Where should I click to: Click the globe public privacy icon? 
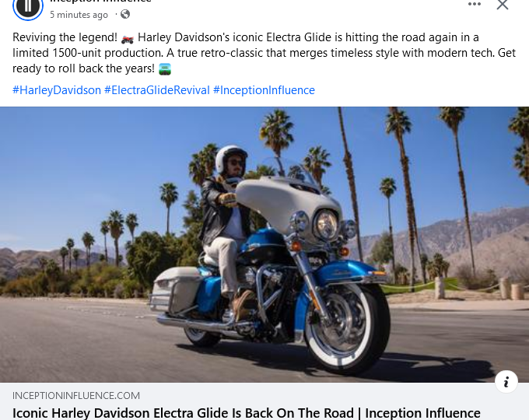click(125, 14)
